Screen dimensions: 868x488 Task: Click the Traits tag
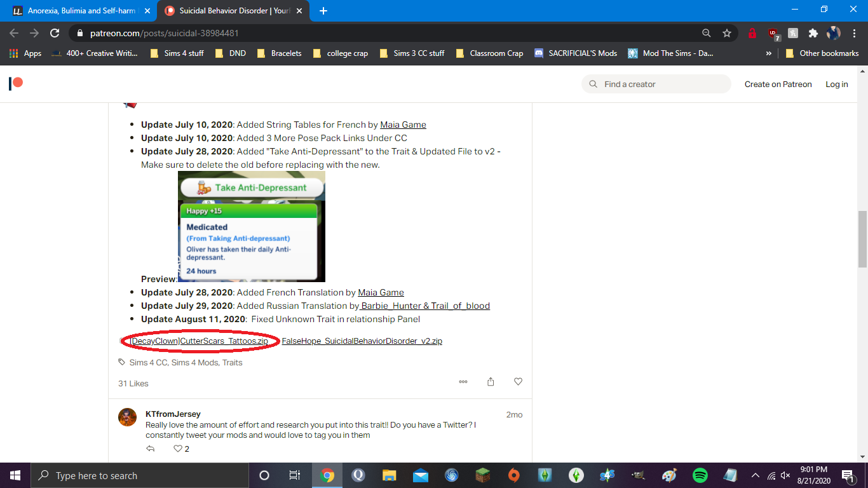(x=232, y=362)
